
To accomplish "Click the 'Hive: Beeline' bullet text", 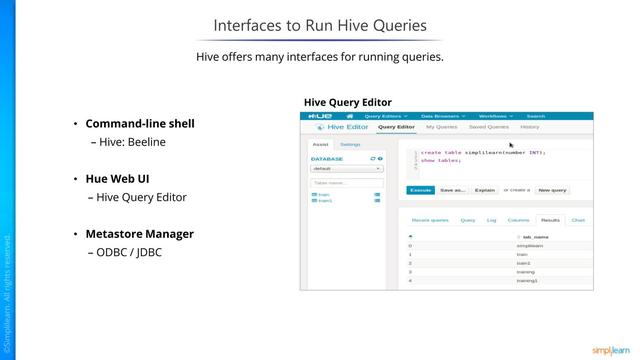I will pos(132,142).
